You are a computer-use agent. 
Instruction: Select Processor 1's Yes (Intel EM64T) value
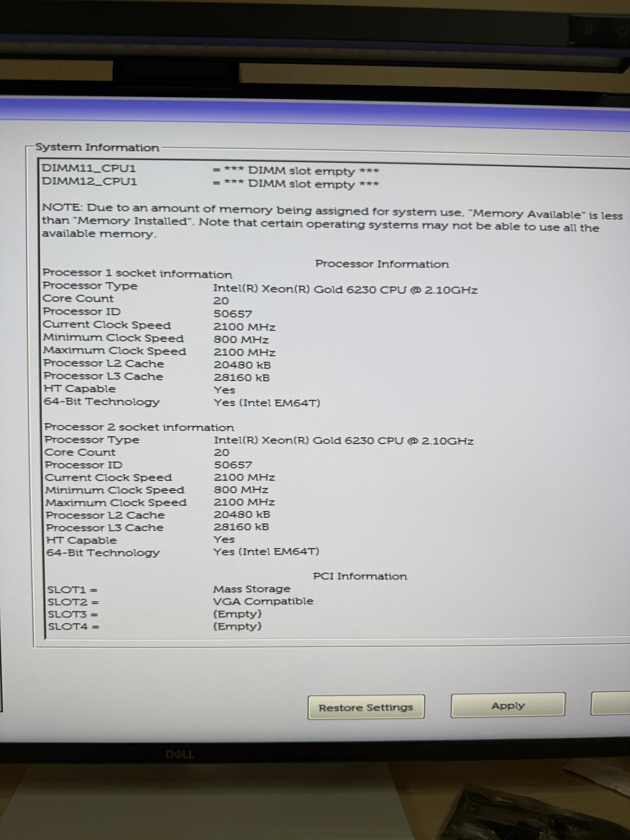click(x=267, y=403)
